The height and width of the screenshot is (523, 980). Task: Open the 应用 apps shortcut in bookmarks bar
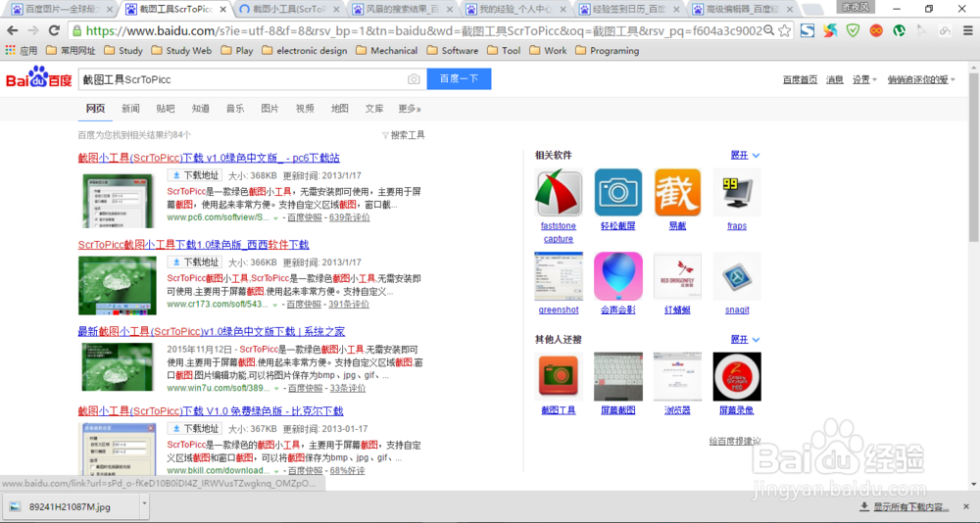tap(22, 51)
